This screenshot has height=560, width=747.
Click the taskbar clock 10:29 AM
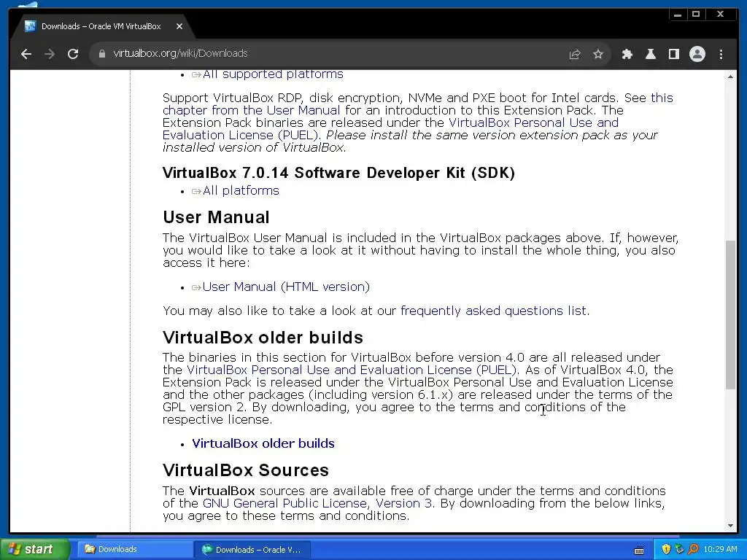point(720,549)
